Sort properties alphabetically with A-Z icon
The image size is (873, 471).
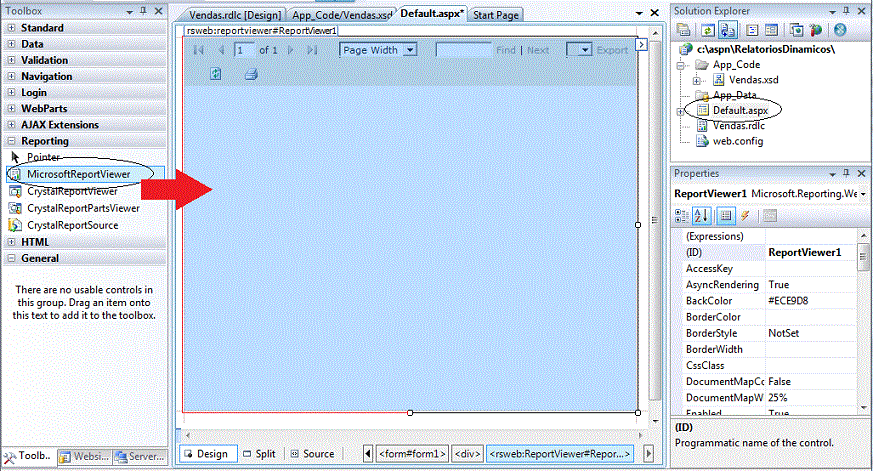703,215
